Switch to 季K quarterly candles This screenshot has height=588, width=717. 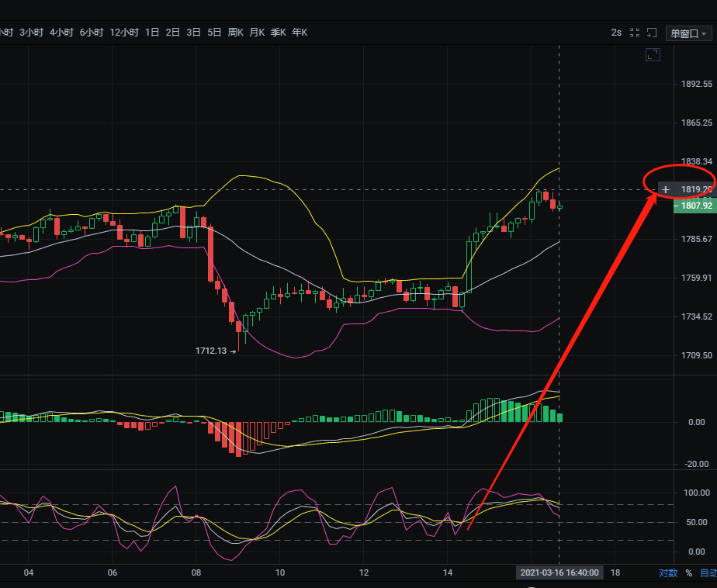click(278, 33)
